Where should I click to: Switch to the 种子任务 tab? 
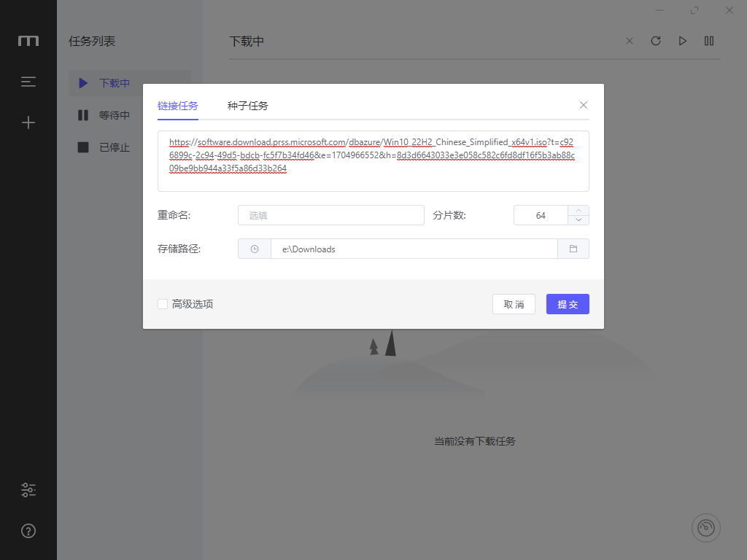(247, 106)
